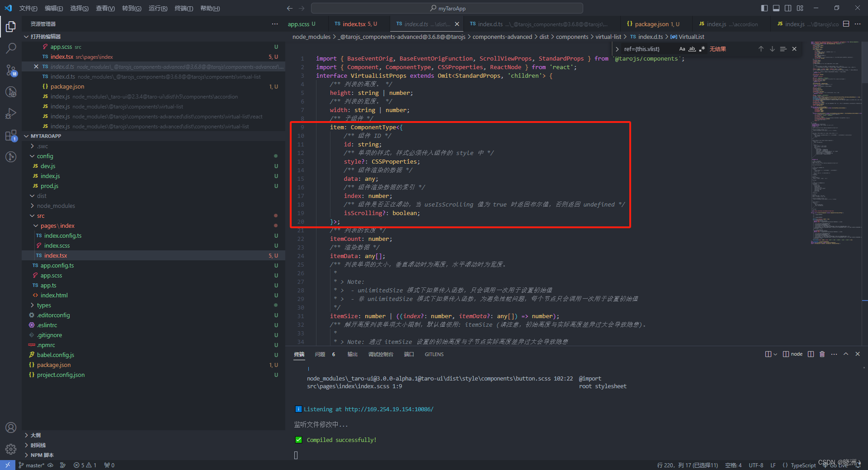
Task: Split the editor using the top-right split icon
Action: coord(846,24)
